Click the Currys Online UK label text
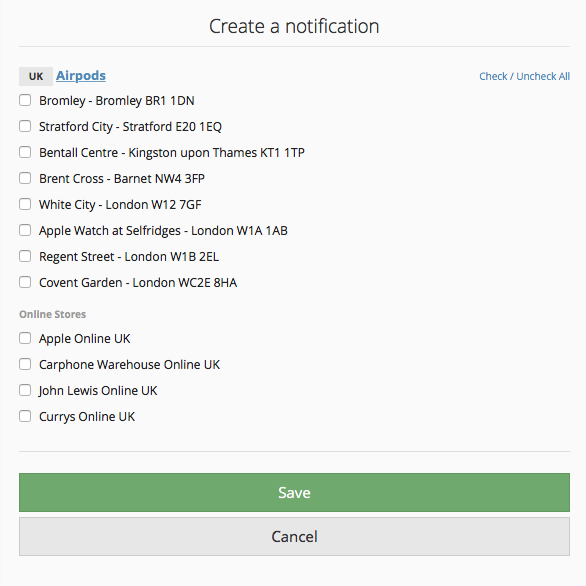The width and height of the screenshot is (586, 586). click(x=87, y=417)
